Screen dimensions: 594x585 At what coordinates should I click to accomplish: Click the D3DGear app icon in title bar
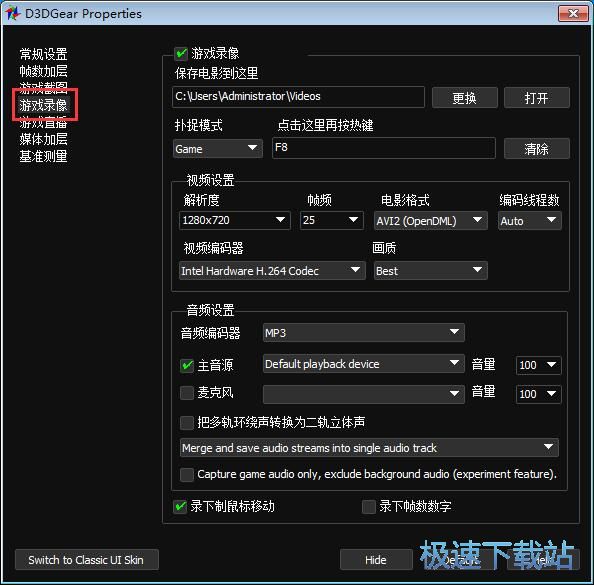13,13
